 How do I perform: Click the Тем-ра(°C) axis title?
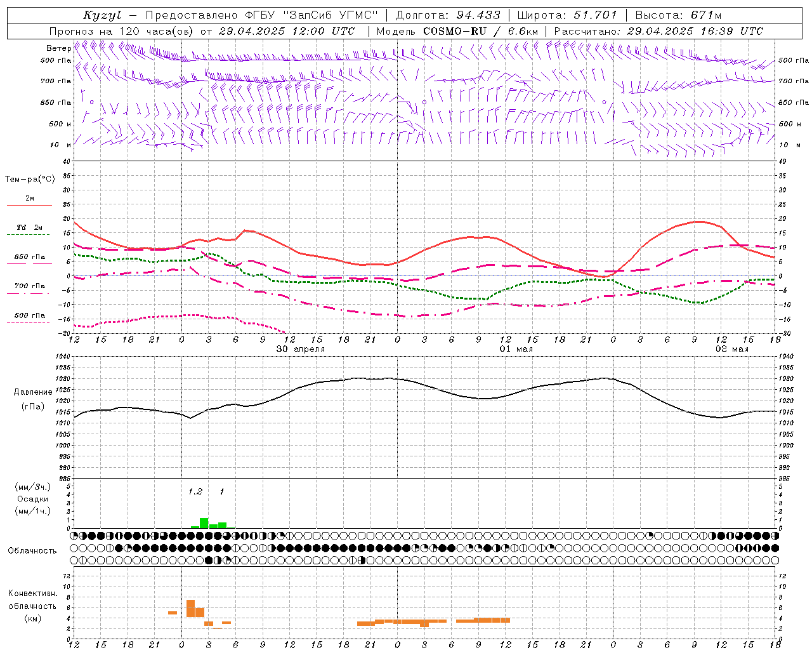tap(30, 180)
